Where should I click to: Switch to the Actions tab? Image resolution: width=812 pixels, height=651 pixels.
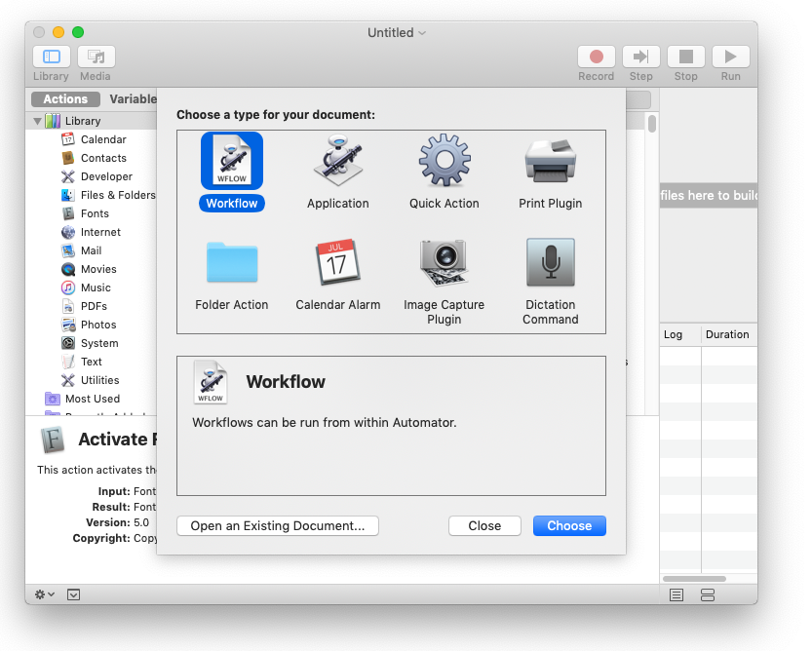(65, 99)
